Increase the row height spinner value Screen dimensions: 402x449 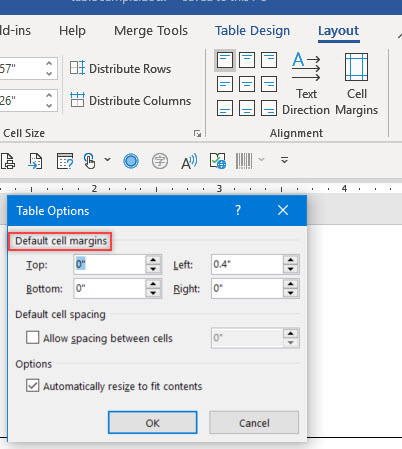coord(49,63)
